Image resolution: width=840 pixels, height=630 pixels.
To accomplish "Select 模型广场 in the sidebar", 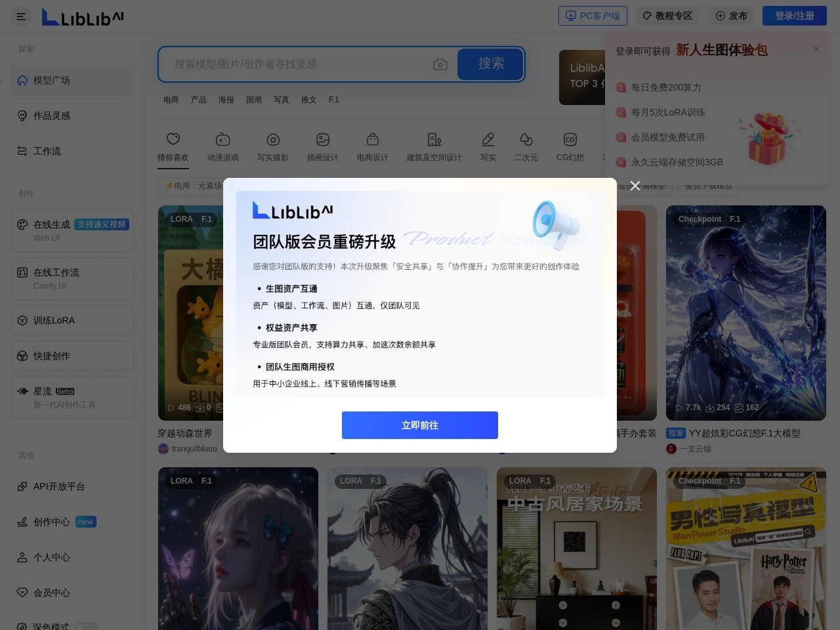I will (51, 80).
